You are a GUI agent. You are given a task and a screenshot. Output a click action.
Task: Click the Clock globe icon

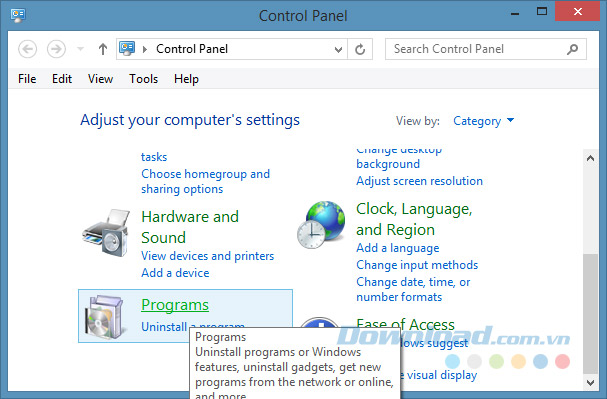click(321, 225)
